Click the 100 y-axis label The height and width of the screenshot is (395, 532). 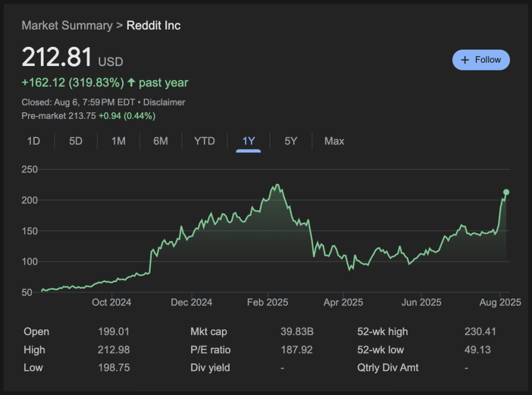[x=30, y=261]
